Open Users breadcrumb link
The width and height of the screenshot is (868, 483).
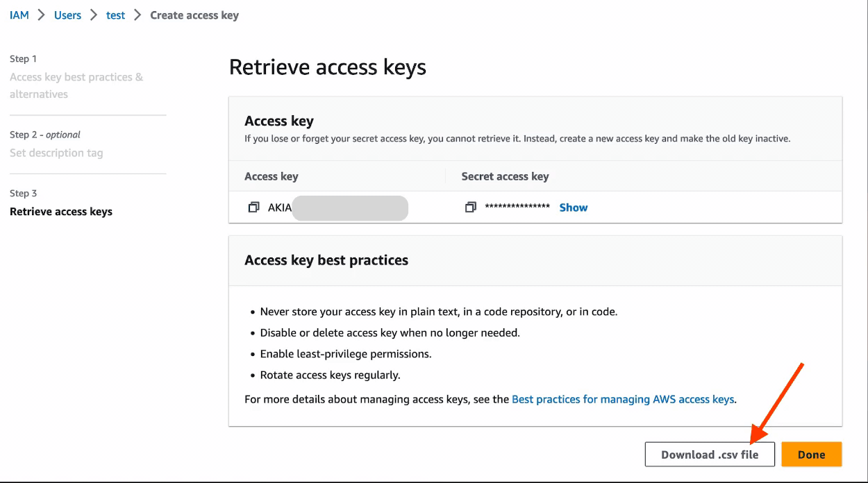[x=67, y=15]
